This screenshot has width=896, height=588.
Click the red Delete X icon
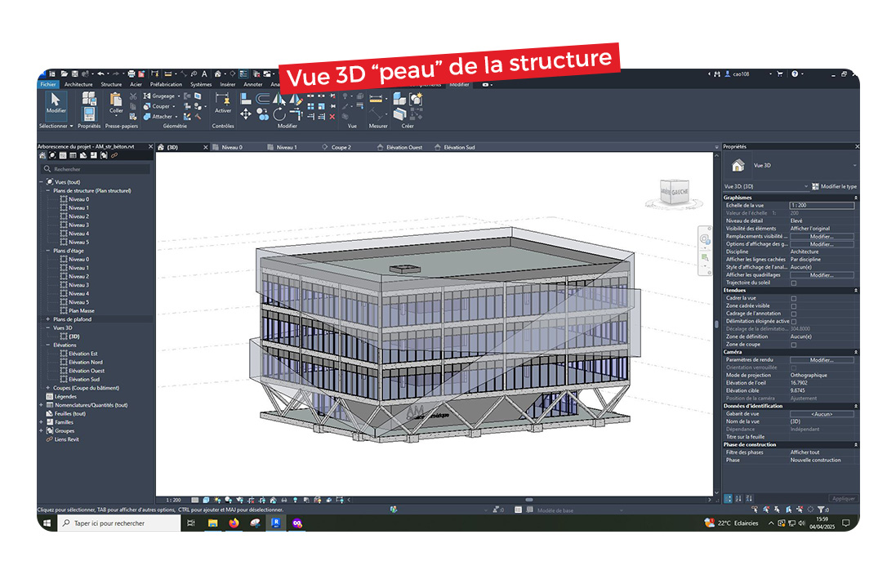click(332, 117)
